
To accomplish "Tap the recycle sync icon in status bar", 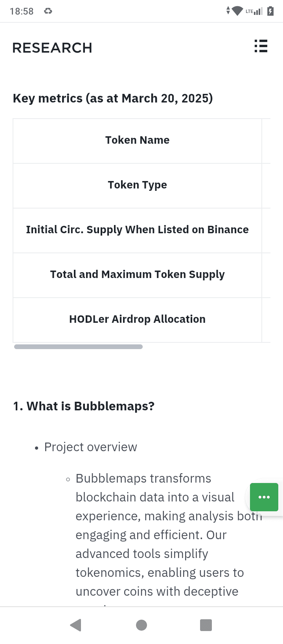I will pos(48,11).
